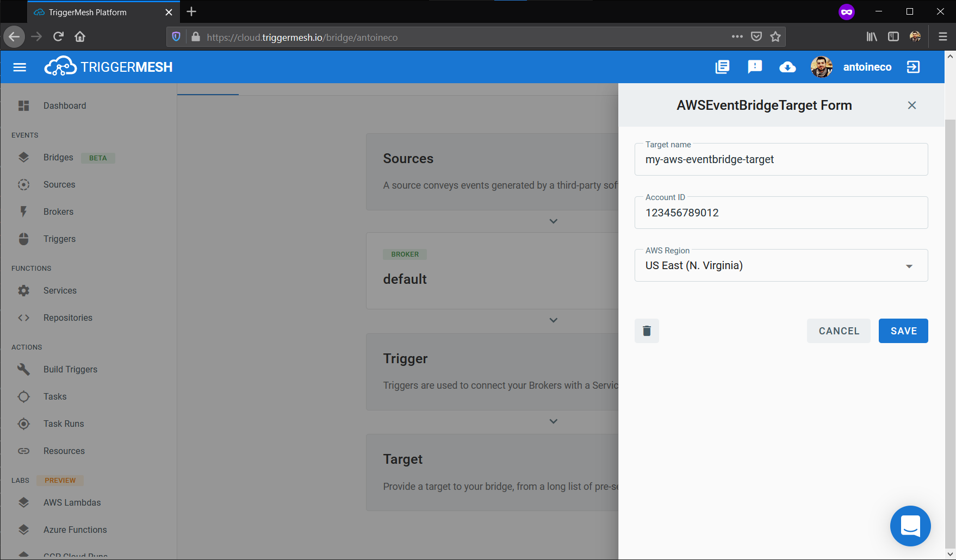Select the TriggerMesh Platform browser tab
The image size is (956, 560).
pos(103,12)
